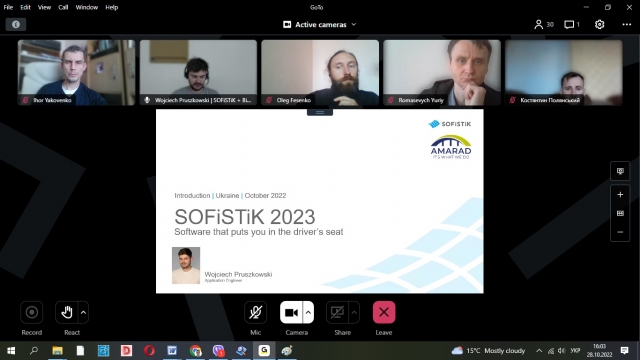This screenshot has height=360, width=640.
Task: Open the participants list showing 30
Action: [544, 24]
